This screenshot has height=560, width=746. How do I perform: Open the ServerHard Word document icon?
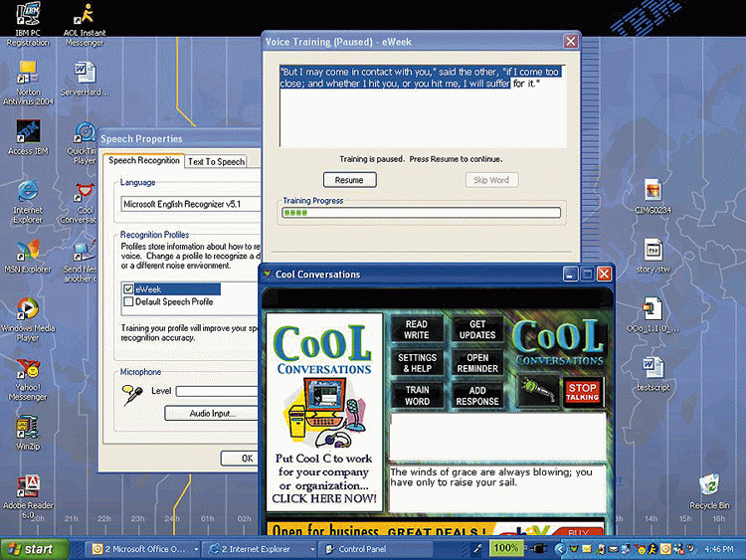tap(85, 79)
